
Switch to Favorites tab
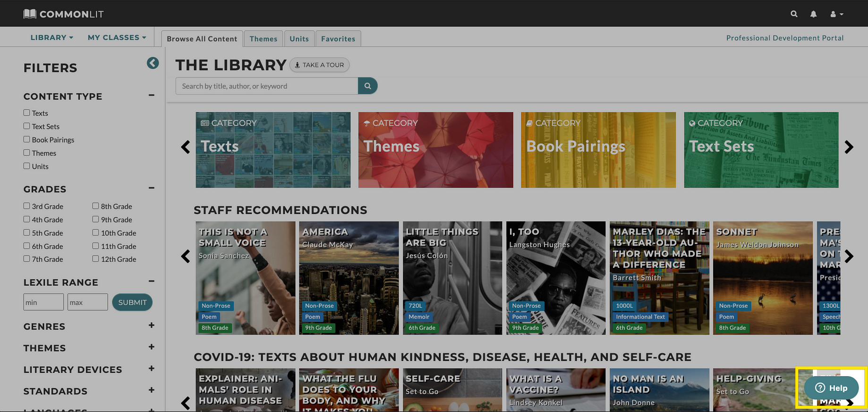[x=338, y=39]
